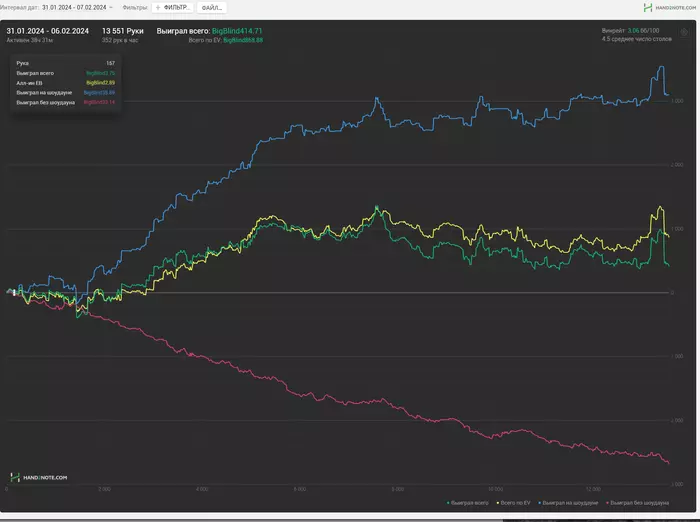This screenshot has height=522, width=700.
Task: Toggle the yellow Всего по EV legend item
Action: pos(513,503)
